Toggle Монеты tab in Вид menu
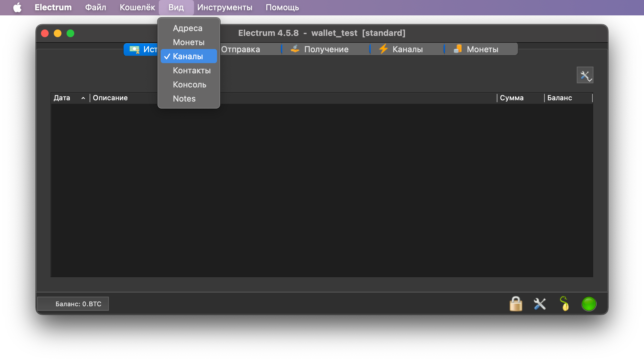 [189, 42]
